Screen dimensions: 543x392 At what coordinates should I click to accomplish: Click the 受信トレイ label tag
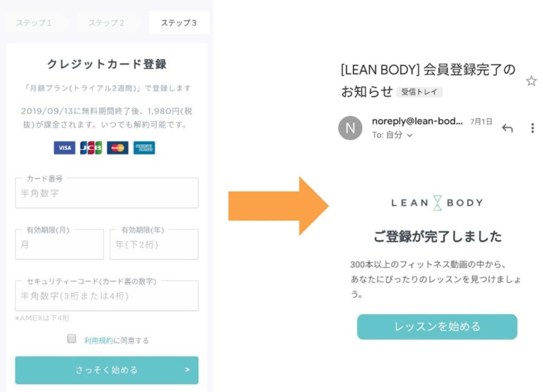tap(419, 92)
